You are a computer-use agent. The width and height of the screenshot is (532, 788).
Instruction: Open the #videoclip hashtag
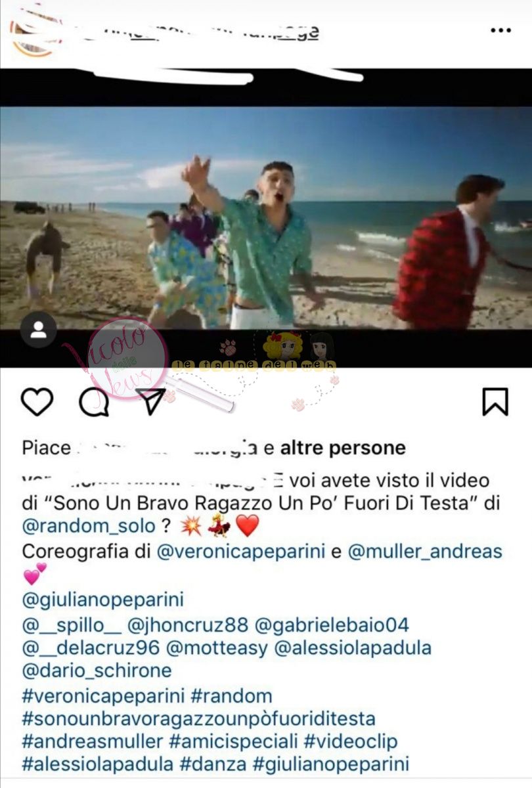(351, 742)
